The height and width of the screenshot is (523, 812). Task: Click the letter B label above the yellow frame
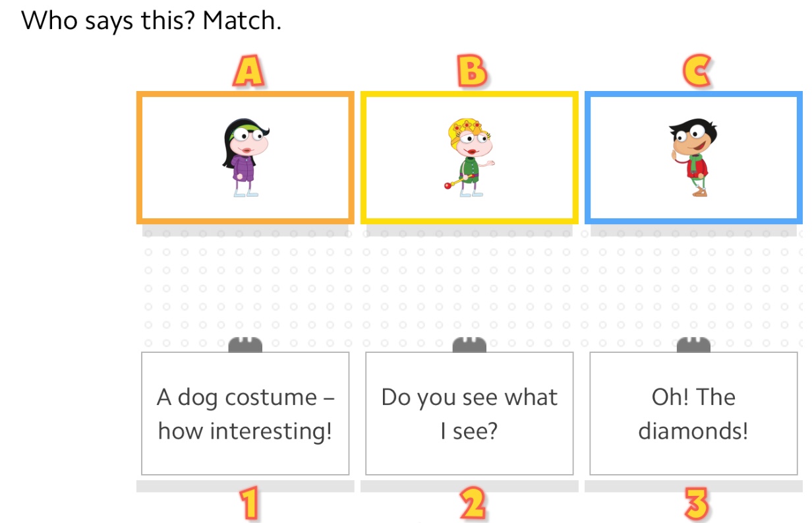click(x=471, y=72)
